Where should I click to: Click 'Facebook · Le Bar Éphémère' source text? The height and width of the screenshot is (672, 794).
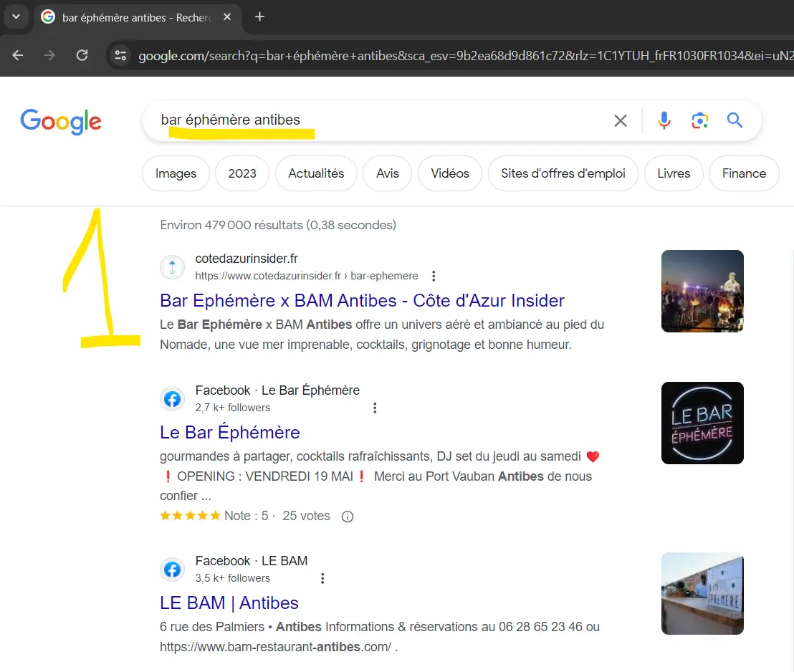tap(277, 390)
